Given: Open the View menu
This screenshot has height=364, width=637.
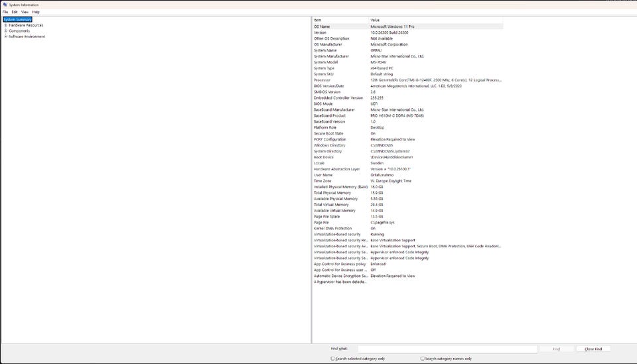Looking at the screenshot, I should 25,12.
